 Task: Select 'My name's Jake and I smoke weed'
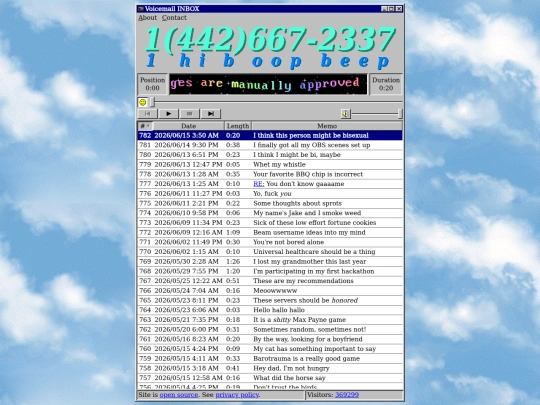click(270, 213)
